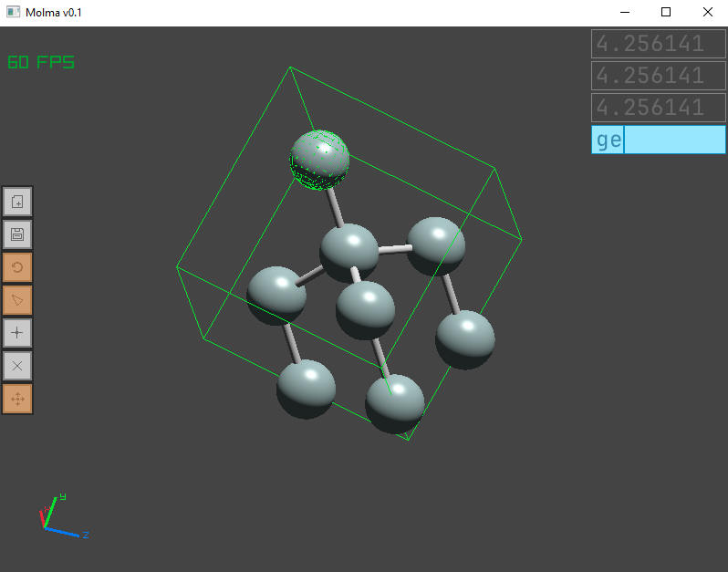
Task: Maximize the Molma window
Action: pyautogui.click(x=666, y=12)
